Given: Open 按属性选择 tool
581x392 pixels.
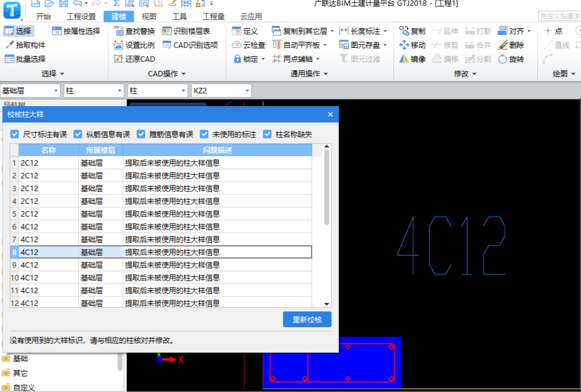Looking at the screenshot, I should 76,31.
